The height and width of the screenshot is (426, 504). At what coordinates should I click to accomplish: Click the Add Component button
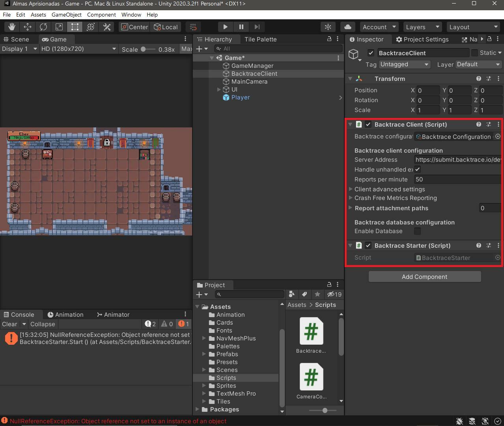click(x=424, y=277)
